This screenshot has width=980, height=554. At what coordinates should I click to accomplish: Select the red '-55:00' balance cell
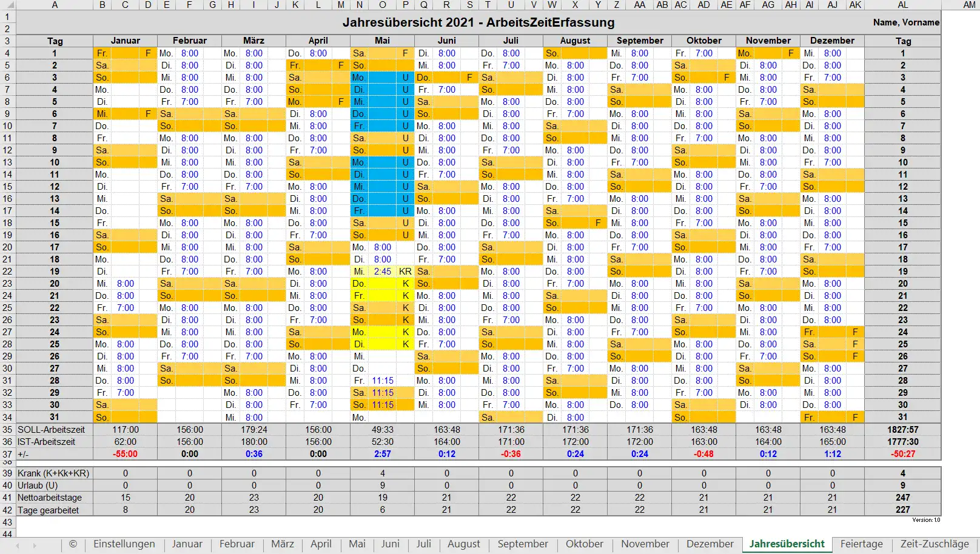point(126,454)
